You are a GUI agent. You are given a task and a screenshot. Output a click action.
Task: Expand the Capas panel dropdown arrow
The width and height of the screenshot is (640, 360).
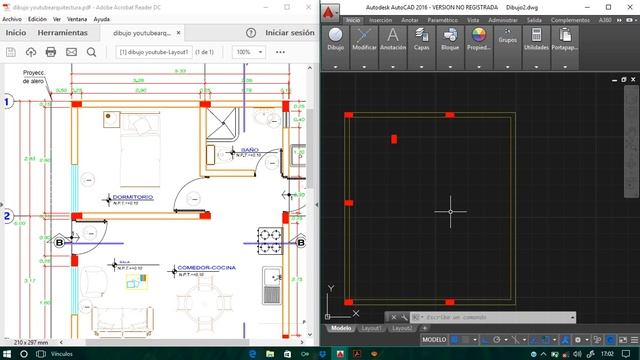pyautogui.click(x=422, y=67)
